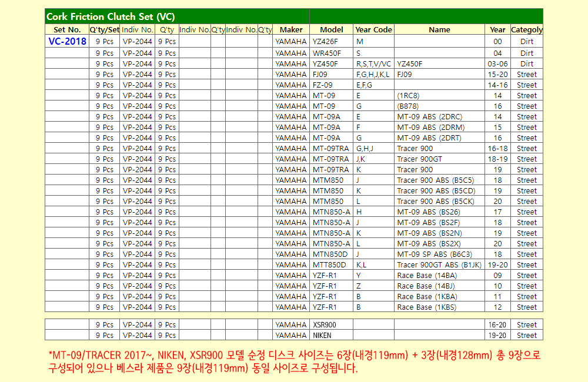Open the VC-2018 set number link
This screenshot has width=588, height=382.
(x=67, y=41)
